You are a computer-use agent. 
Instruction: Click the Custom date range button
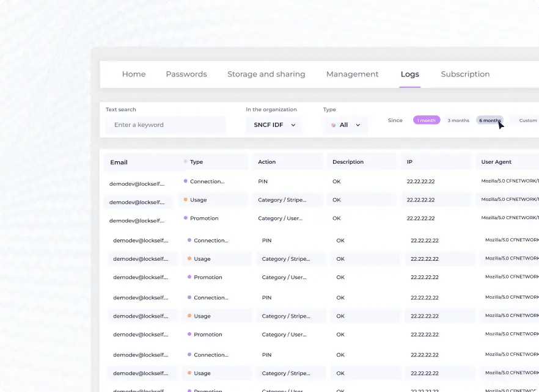(x=527, y=120)
